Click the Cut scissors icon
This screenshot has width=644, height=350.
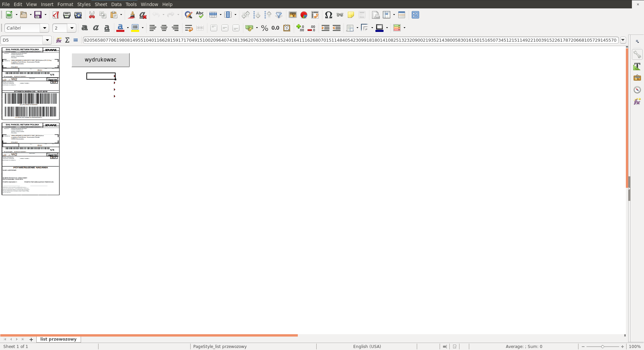tap(92, 15)
